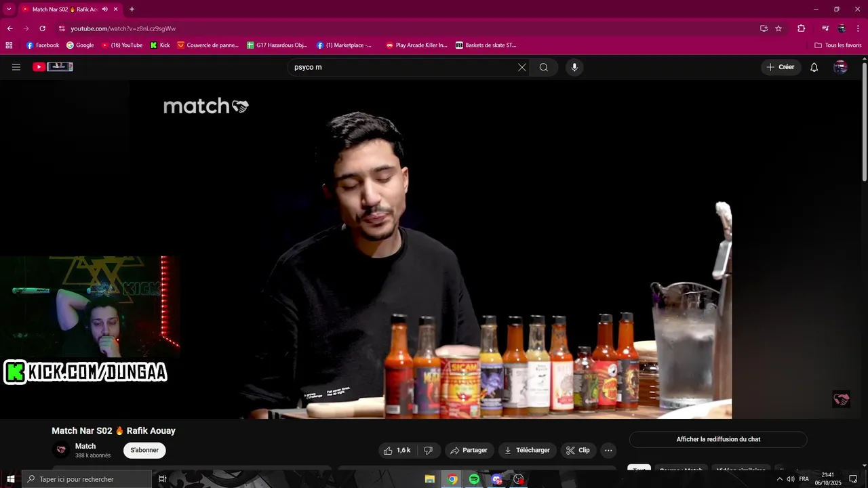Image resolution: width=868 pixels, height=488 pixels.
Task: Click the install app icon in address bar
Action: pos(764,28)
